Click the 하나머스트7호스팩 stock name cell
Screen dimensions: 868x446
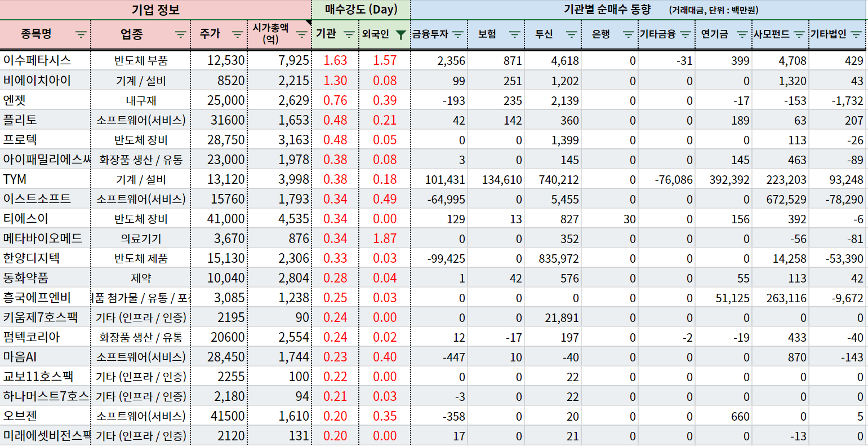45,396
